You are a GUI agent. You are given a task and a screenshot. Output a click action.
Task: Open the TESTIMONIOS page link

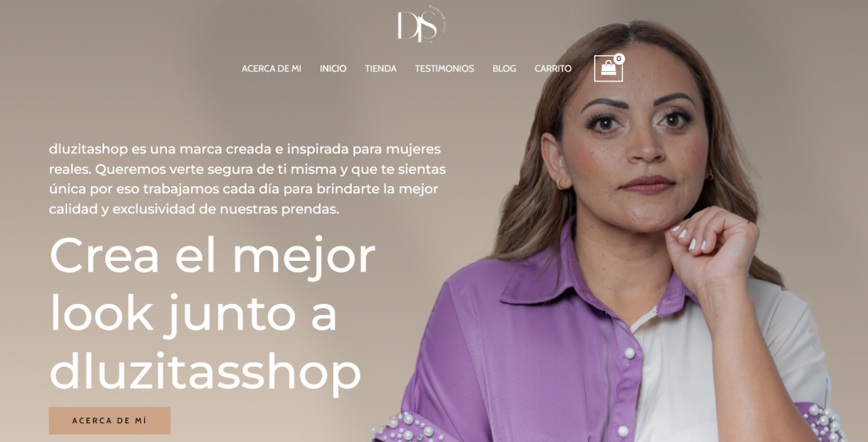[444, 69]
